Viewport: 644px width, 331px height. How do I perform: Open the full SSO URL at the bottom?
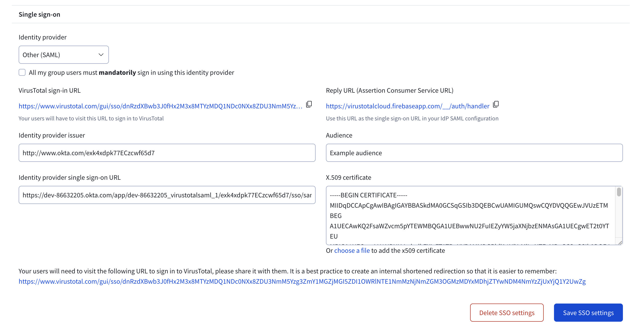302,281
